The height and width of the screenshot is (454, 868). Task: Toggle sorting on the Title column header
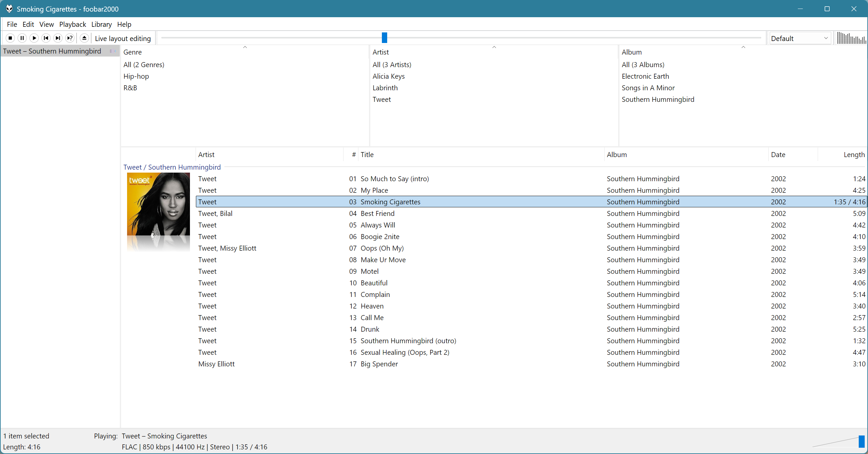[367, 154]
